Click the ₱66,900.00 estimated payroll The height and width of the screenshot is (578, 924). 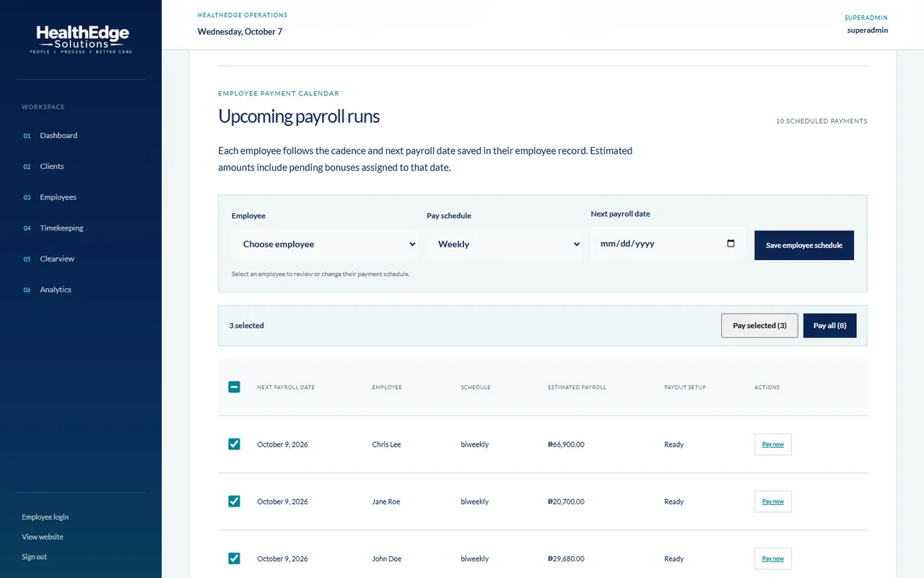[566, 444]
